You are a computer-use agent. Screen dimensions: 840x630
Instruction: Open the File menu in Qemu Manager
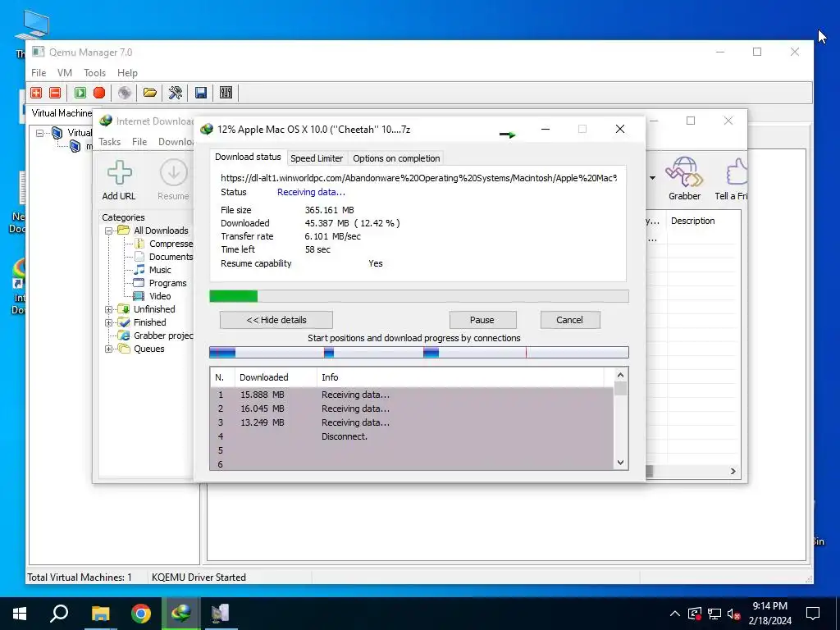pos(39,73)
